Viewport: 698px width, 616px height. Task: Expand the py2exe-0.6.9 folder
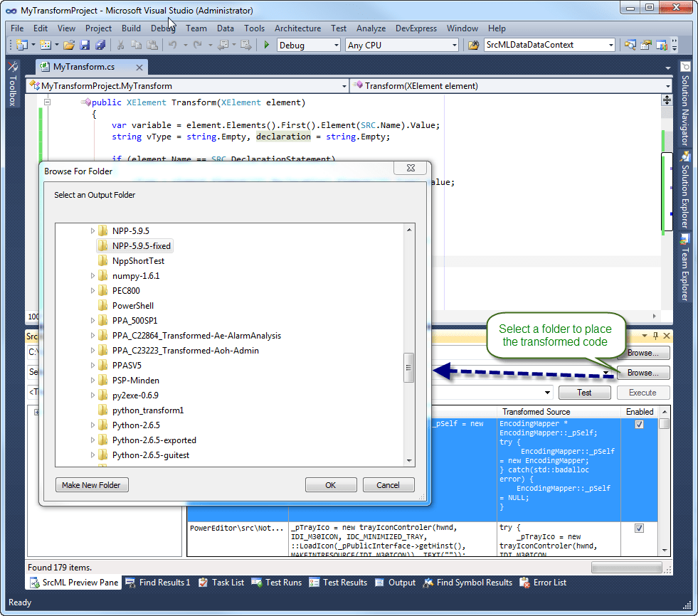pyautogui.click(x=92, y=395)
